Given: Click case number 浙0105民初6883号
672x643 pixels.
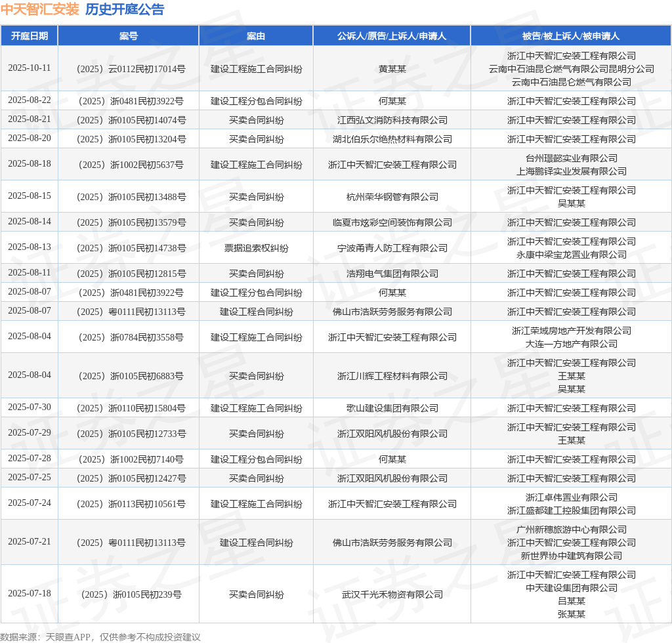Looking at the screenshot, I should (x=131, y=376).
